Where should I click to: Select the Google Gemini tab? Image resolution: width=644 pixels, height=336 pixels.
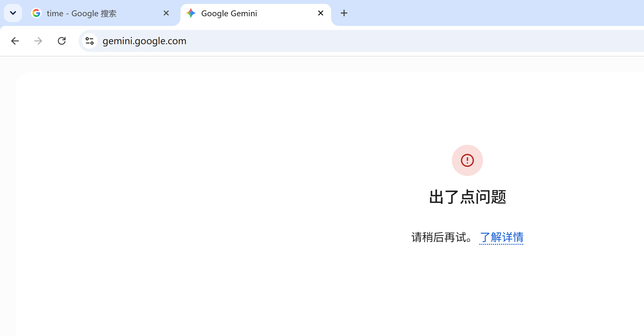[x=256, y=13]
